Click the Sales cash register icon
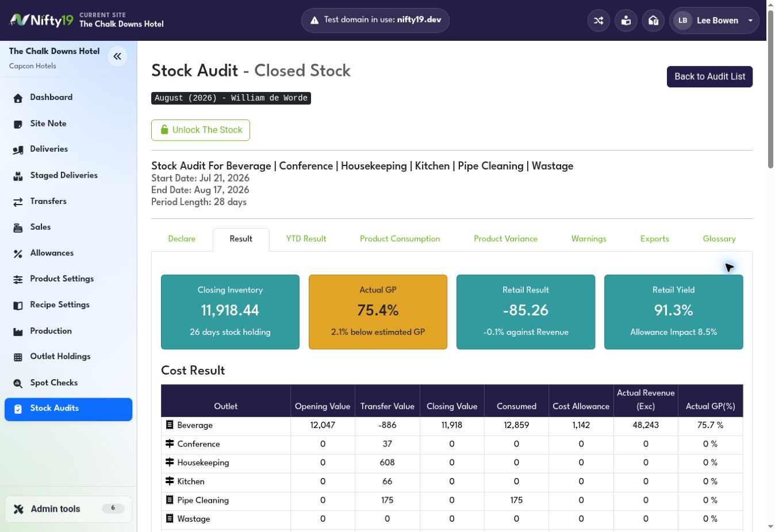 [18, 228]
